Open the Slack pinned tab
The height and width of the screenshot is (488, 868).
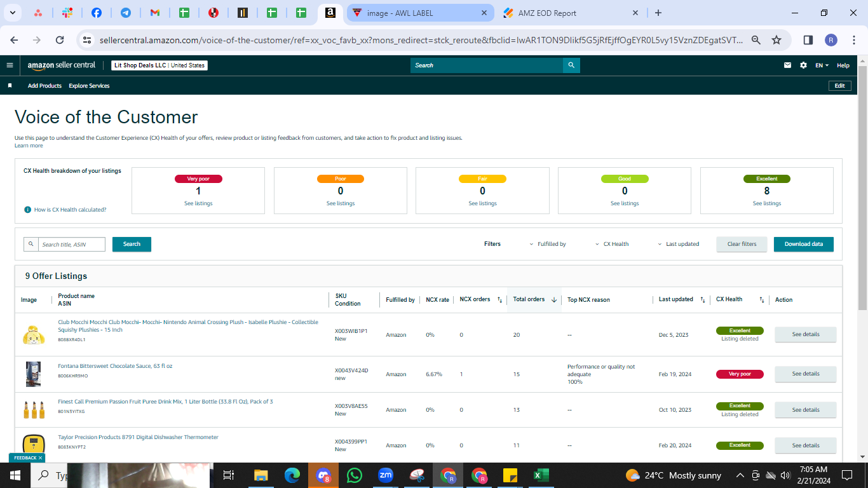67,13
